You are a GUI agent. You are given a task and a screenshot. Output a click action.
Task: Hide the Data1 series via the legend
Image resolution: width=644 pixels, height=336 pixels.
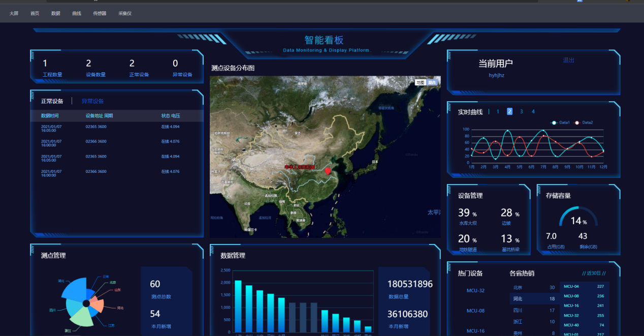pyautogui.click(x=561, y=122)
